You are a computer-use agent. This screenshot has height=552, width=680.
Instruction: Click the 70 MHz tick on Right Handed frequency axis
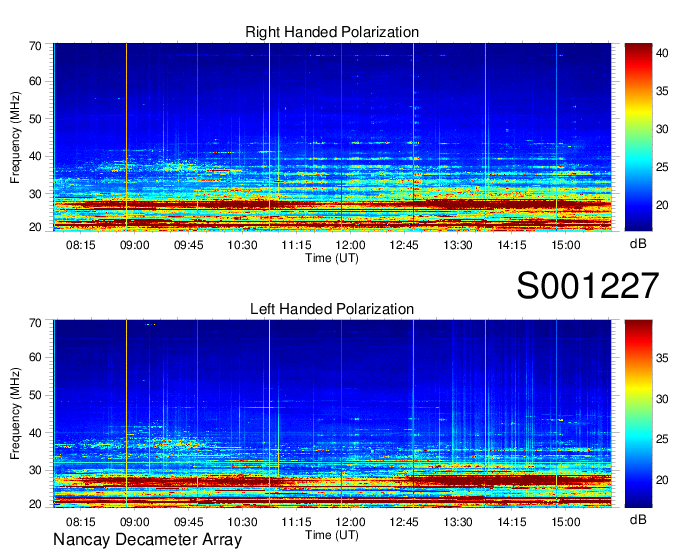click(35, 46)
